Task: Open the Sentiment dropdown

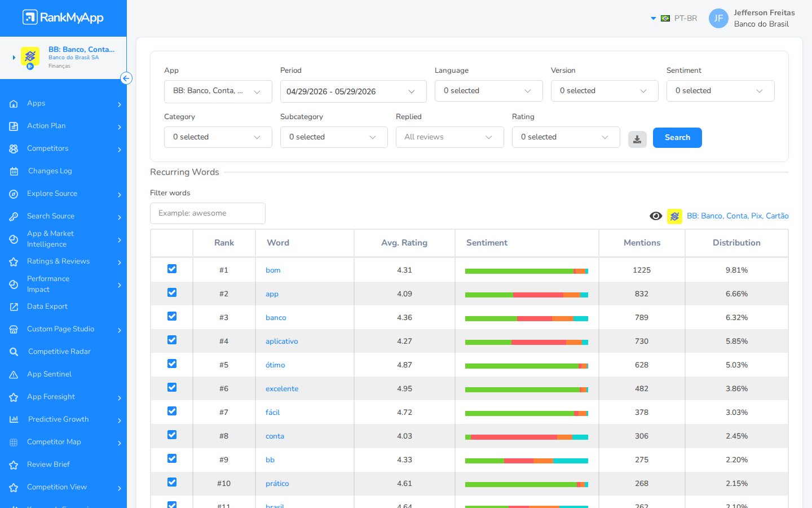Action: point(720,91)
